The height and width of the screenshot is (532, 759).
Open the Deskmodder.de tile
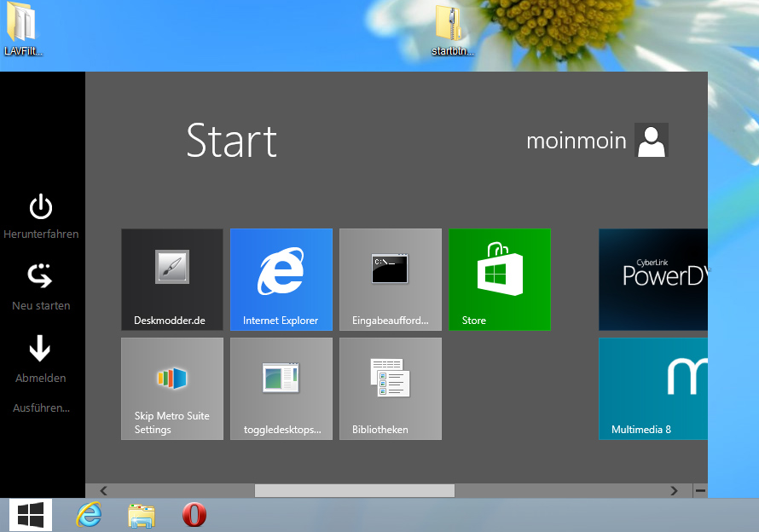point(171,280)
